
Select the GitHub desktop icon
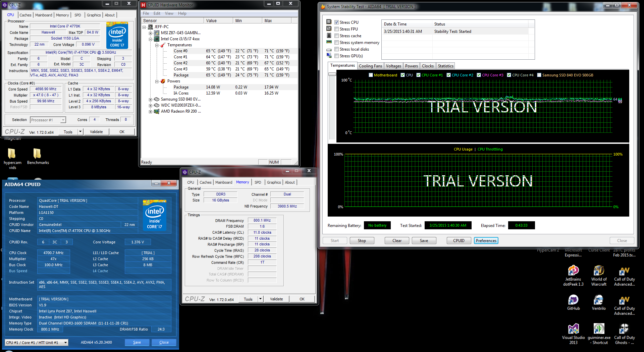point(573,302)
